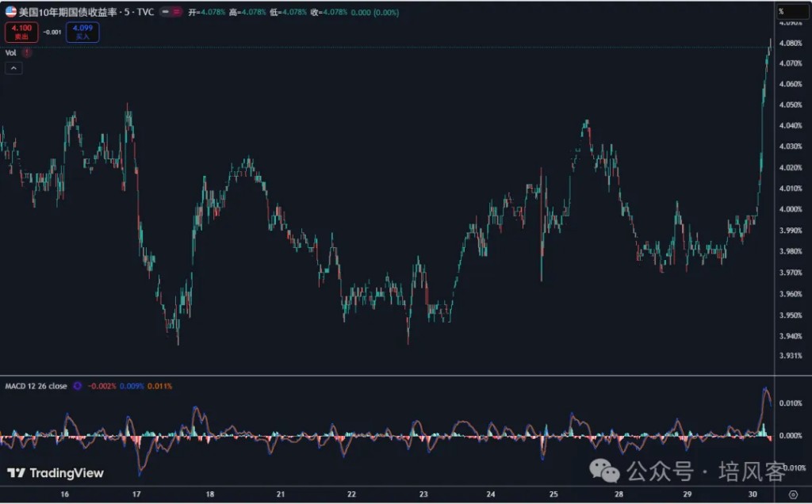Click the 4.050% price scale label
This screenshot has height=504, width=812.
point(791,105)
